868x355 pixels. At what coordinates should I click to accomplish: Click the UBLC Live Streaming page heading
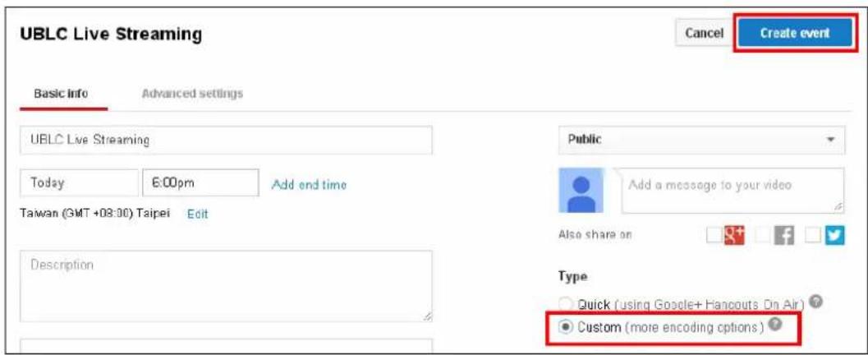click(111, 35)
